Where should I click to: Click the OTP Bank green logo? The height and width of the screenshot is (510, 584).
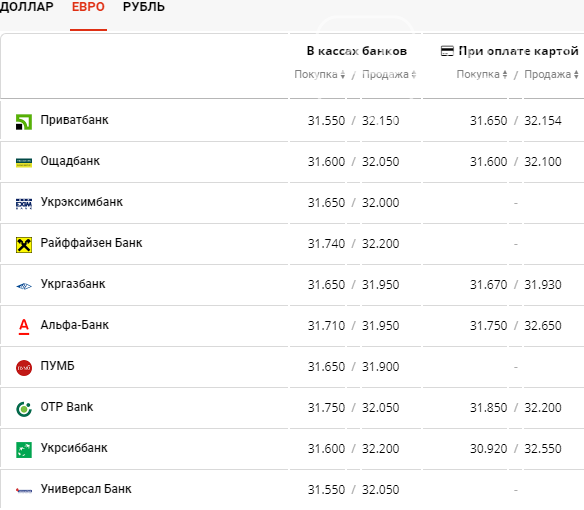tap(24, 409)
